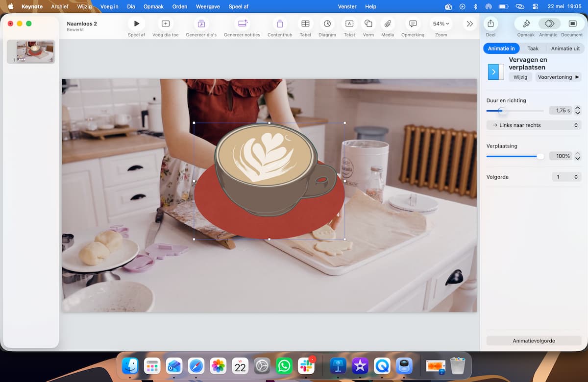Click the Wijzig button for the animation
The image size is (588, 382).
click(x=520, y=77)
